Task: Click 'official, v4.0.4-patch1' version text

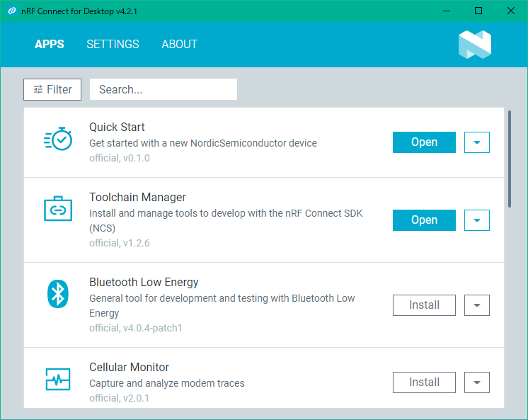Action: (136, 328)
